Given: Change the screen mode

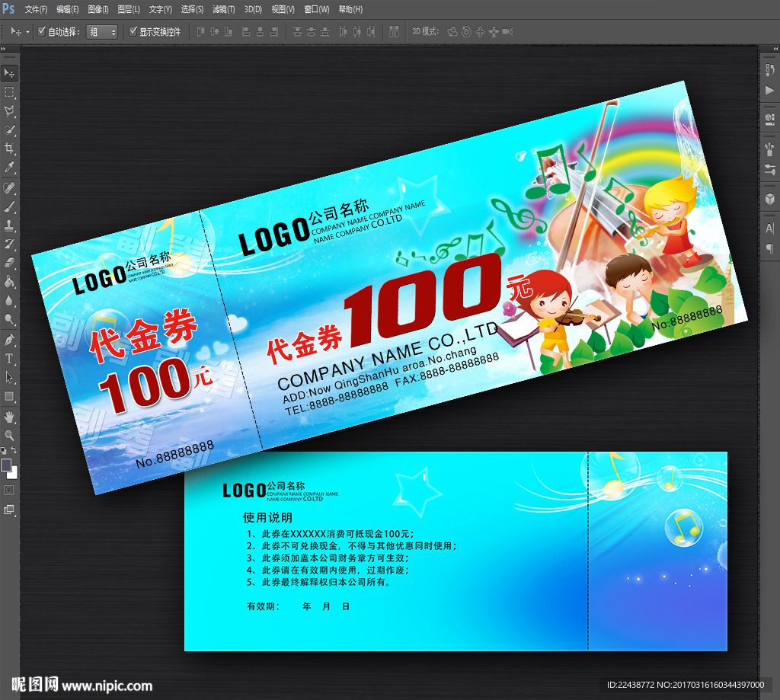Looking at the screenshot, I should [x=9, y=510].
